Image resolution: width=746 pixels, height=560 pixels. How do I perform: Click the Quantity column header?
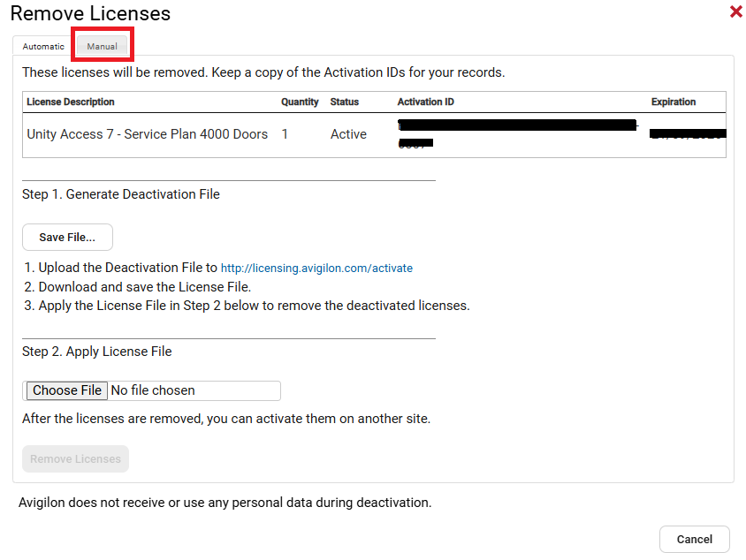[300, 102]
